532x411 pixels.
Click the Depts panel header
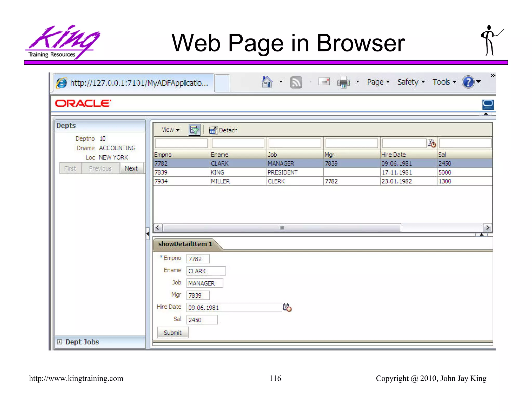coord(100,126)
